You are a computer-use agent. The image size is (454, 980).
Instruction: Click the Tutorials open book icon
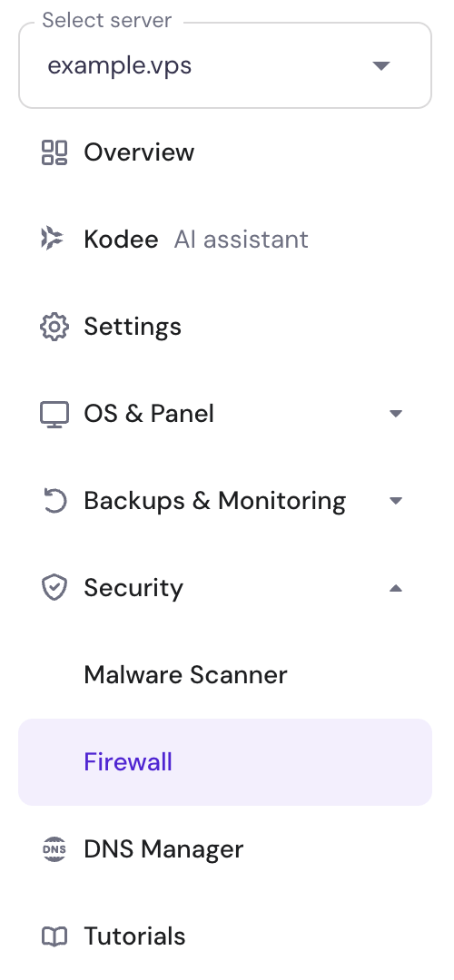54,936
